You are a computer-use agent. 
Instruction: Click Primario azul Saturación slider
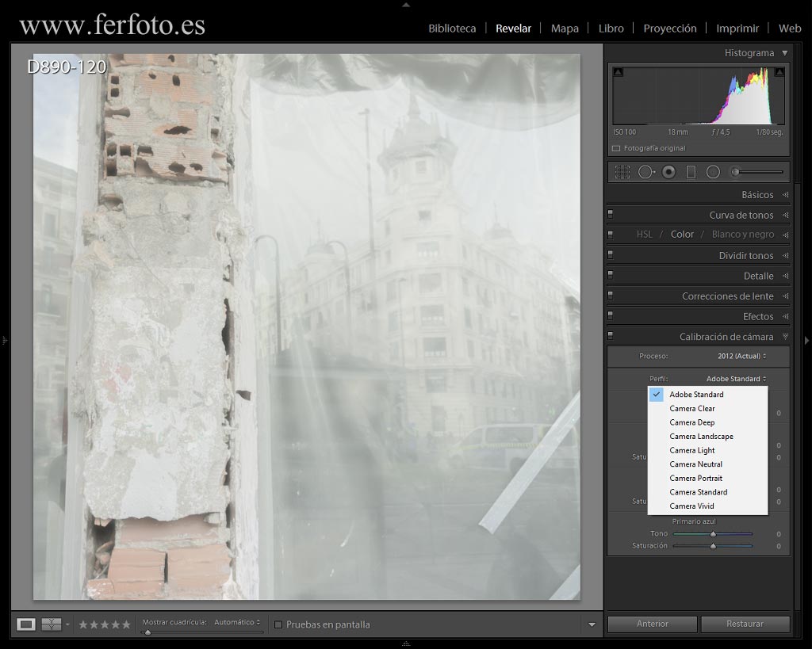pyautogui.click(x=713, y=546)
